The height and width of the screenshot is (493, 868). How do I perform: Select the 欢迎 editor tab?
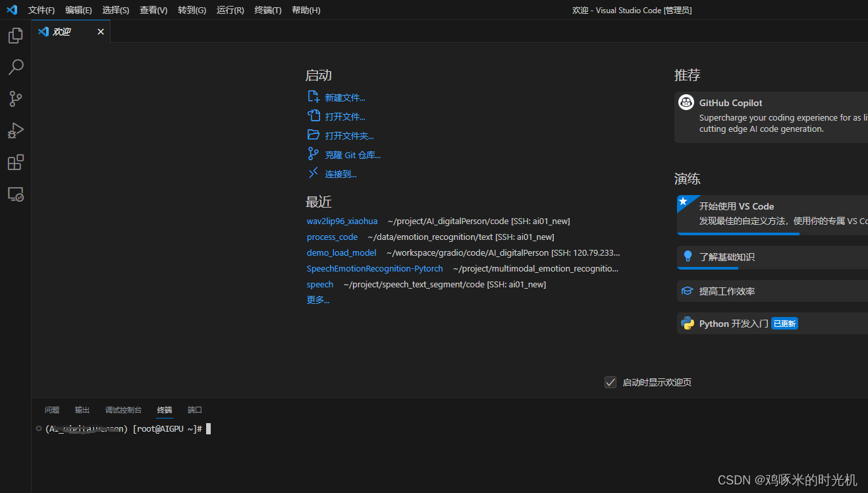click(71, 32)
